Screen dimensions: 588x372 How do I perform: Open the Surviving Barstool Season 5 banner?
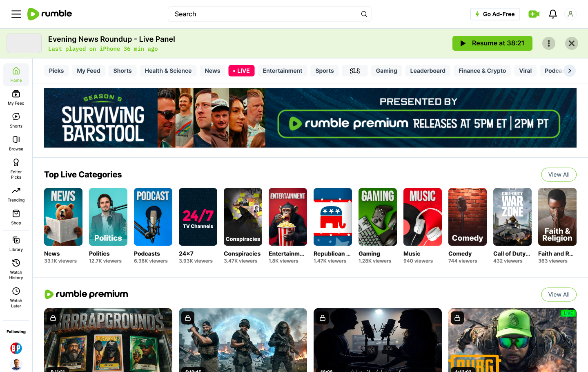point(310,118)
